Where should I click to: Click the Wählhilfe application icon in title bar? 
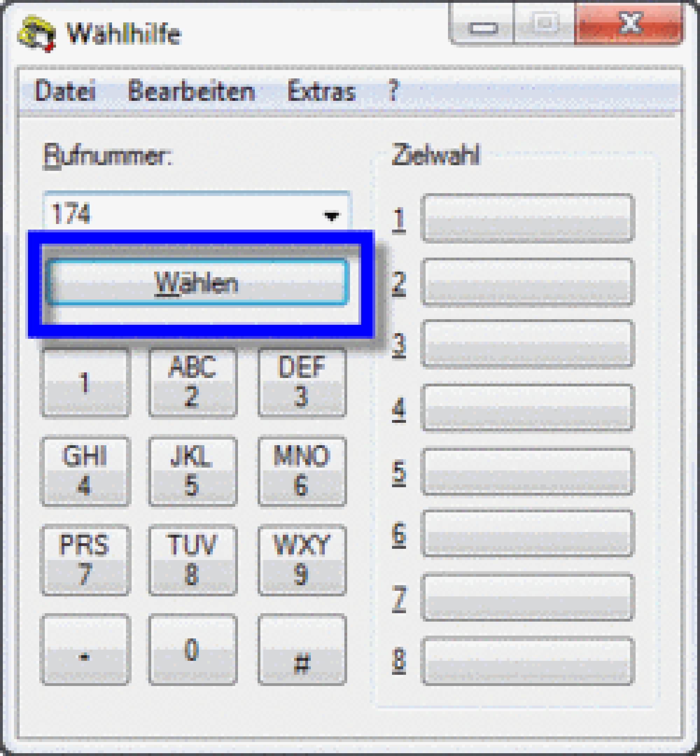pos(37,33)
